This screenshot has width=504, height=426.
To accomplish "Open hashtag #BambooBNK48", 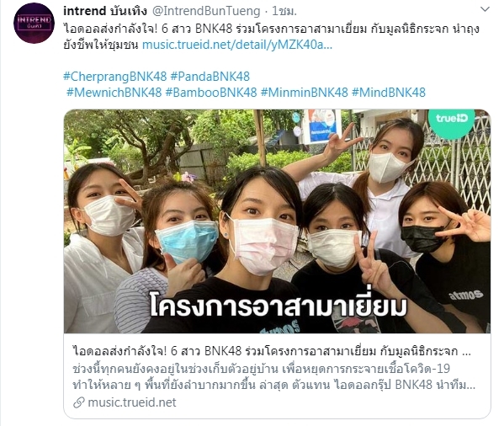I will pos(211,93).
